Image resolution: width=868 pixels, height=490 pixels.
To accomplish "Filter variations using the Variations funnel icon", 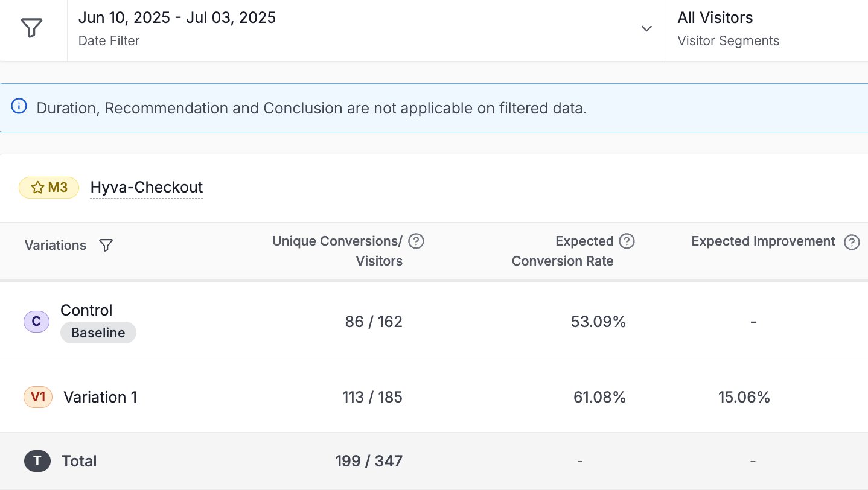I will click(x=106, y=246).
